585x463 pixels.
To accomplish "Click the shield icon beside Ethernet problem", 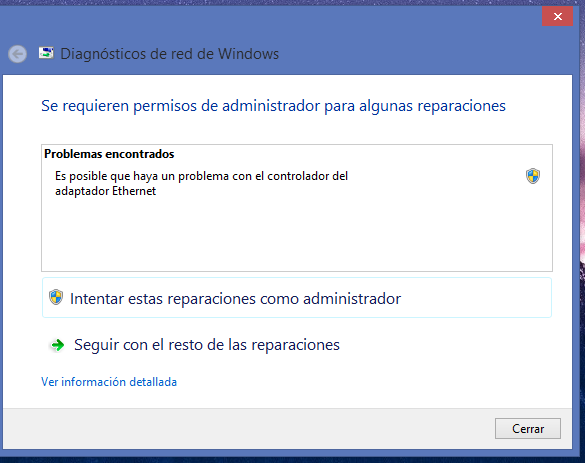I will point(533,176).
